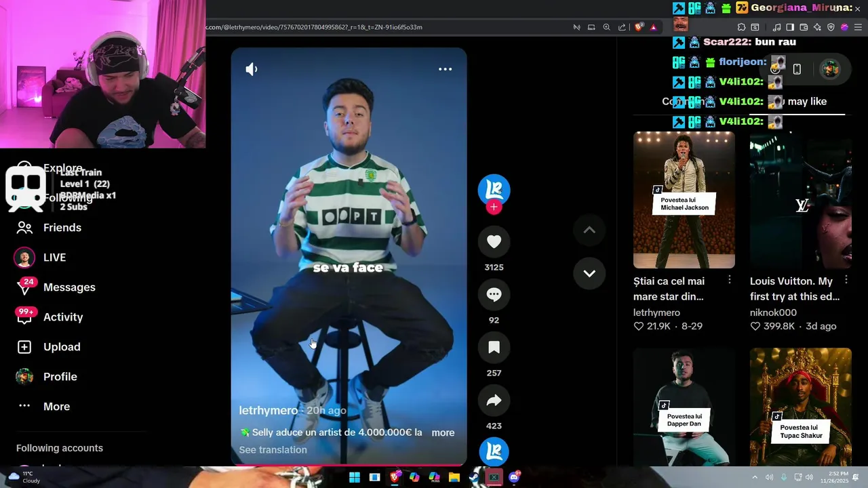Open the Brave Shields lion icon
Viewport: 868px width, 488px height.
pos(638,27)
